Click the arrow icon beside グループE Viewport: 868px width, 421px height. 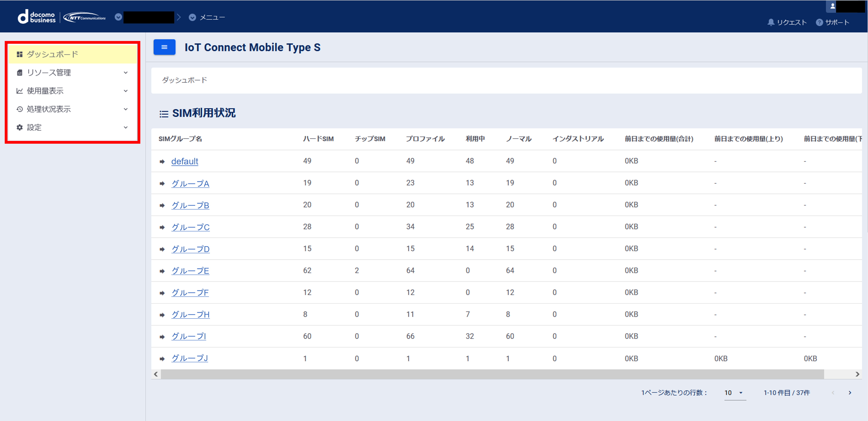click(162, 271)
